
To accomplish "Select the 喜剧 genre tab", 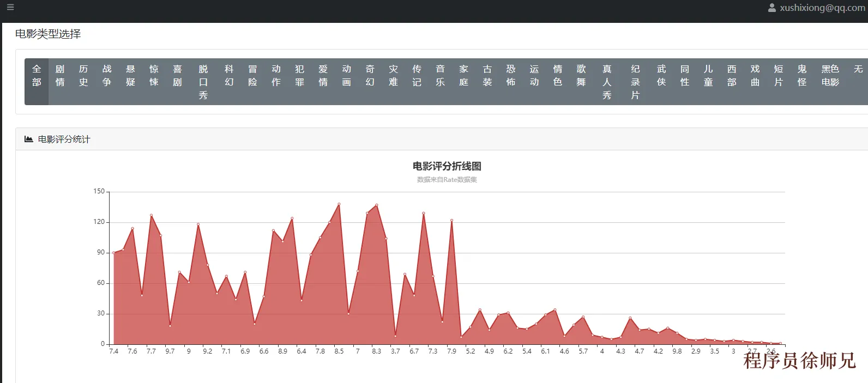I will point(177,82).
